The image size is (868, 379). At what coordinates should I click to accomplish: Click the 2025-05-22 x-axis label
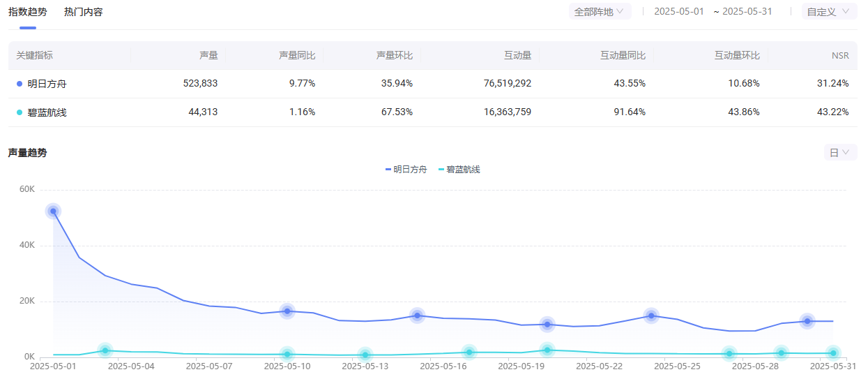600,366
